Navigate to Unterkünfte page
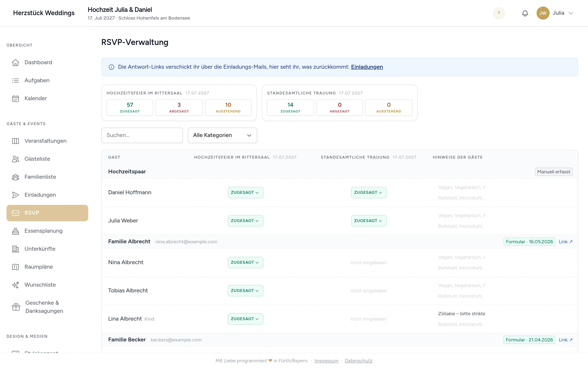 pyautogui.click(x=47, y=249)
